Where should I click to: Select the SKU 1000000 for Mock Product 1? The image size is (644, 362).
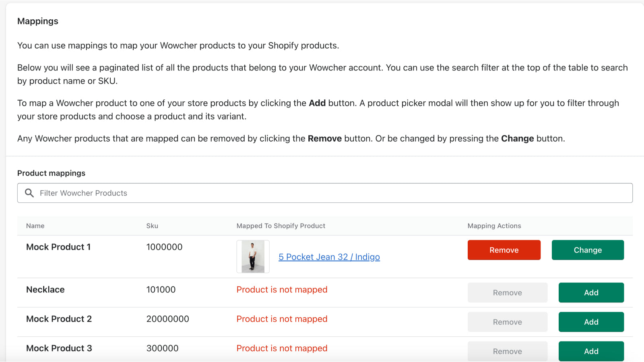click(165, 247)
